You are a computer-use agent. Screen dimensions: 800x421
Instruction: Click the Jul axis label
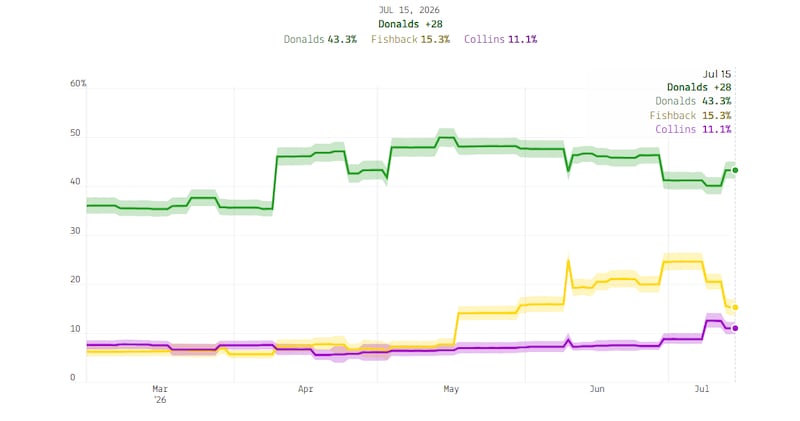pos(702,389)
